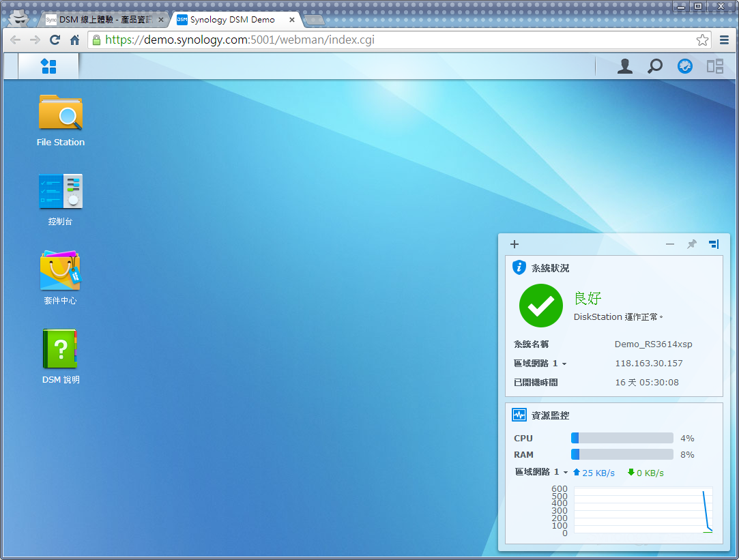Click the uptime value 16 天 05:30:08
Viewport: 739px width, 560px height.
point(647,383)
